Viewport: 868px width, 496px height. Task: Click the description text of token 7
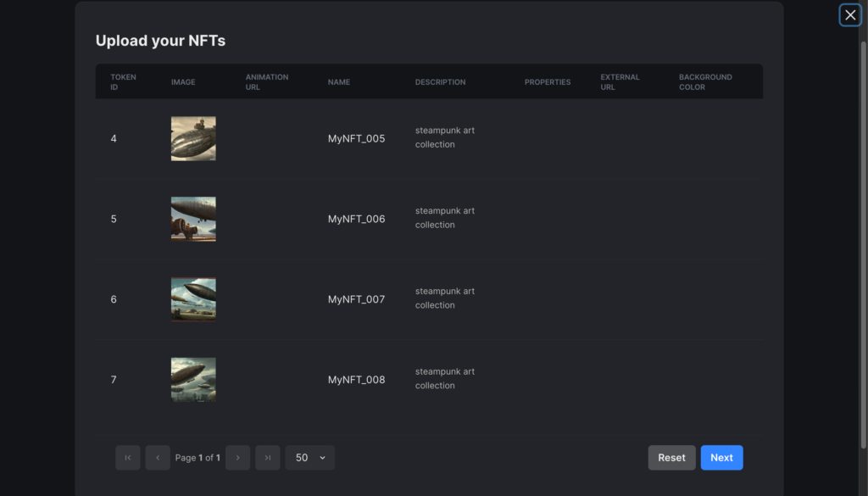click(445, 379)
